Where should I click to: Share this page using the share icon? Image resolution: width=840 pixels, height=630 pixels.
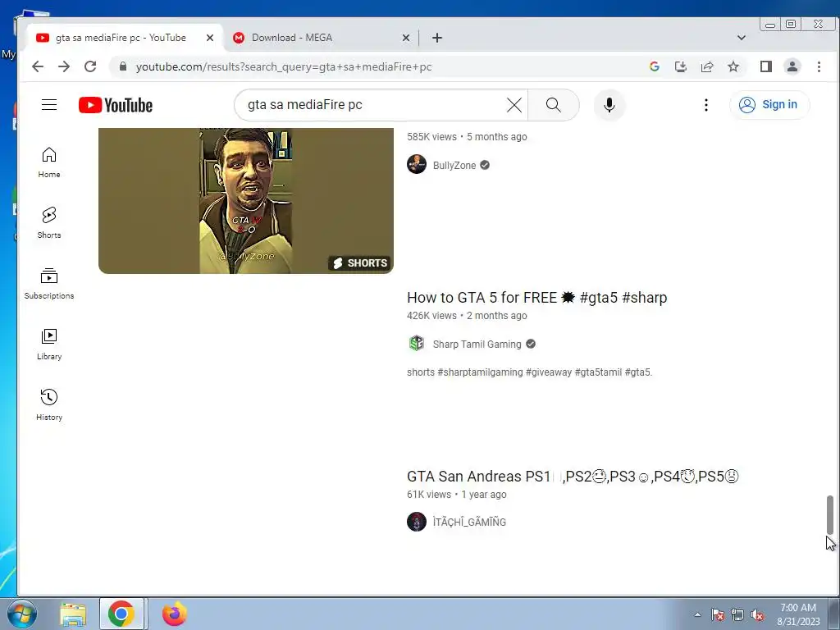tap(706, 66)
